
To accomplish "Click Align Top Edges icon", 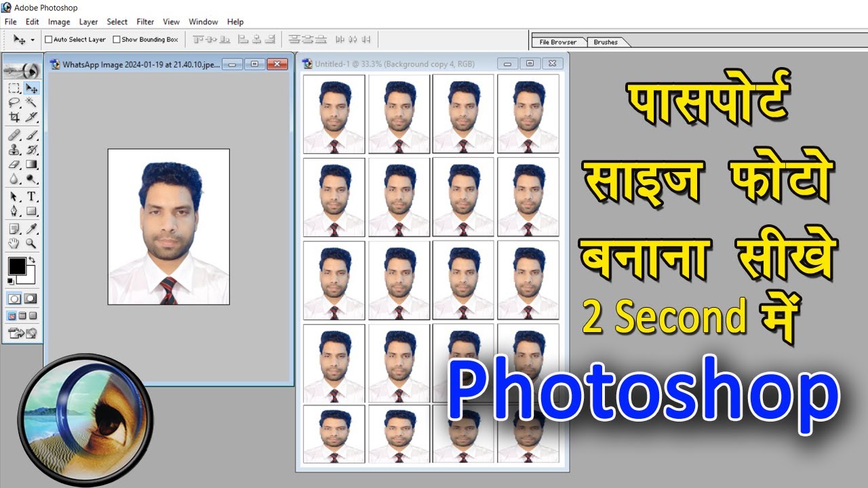I will pos(198,39).
